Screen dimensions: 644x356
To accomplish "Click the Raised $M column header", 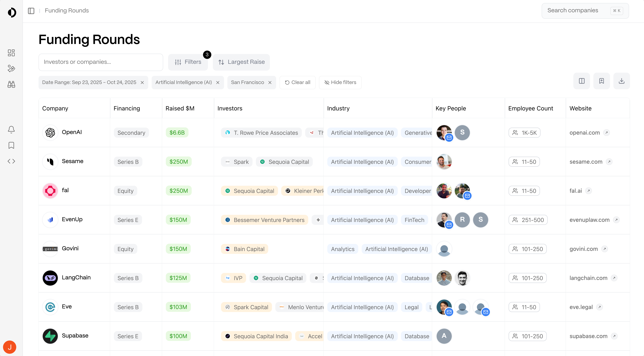I will (180, 108).
